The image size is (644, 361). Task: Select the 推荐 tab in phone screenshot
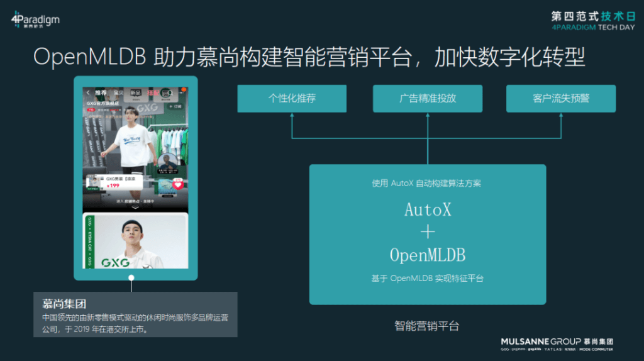[101, 93]
